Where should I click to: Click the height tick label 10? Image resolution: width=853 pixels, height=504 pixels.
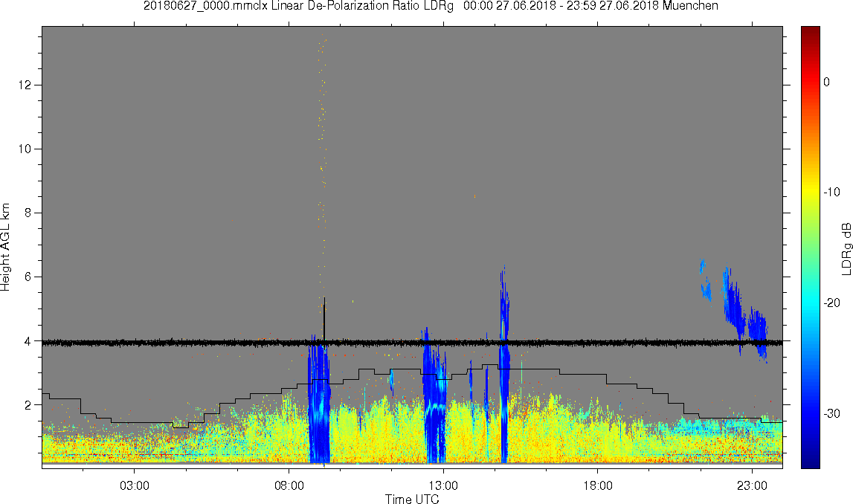25,149
